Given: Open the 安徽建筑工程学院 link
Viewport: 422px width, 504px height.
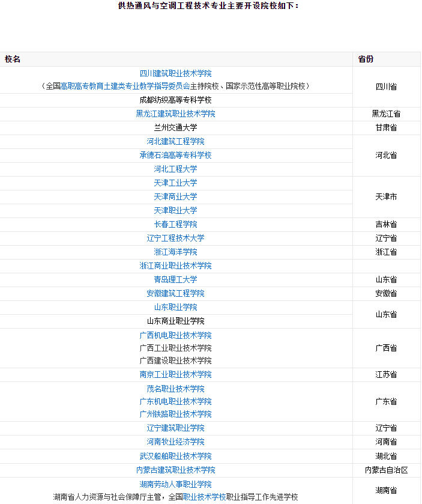Looking at the screenshot, I should coord(175,294).
